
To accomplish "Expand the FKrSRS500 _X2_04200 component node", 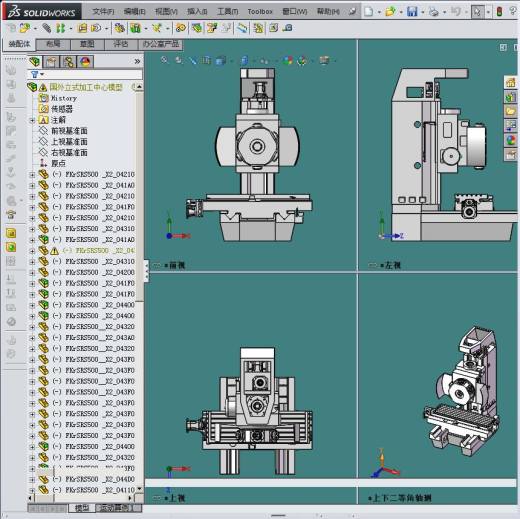I will pyautogui.click(x=33, y=273).
